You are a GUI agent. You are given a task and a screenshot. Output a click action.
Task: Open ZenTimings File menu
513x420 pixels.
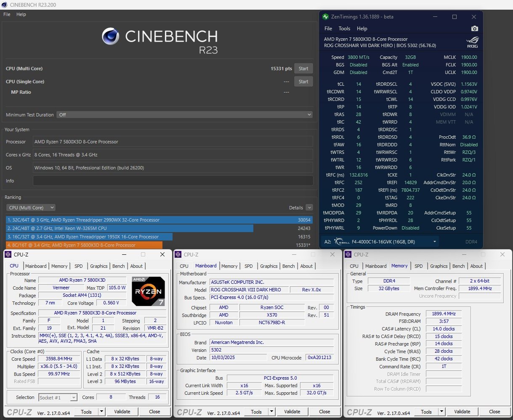coord(328,29)
